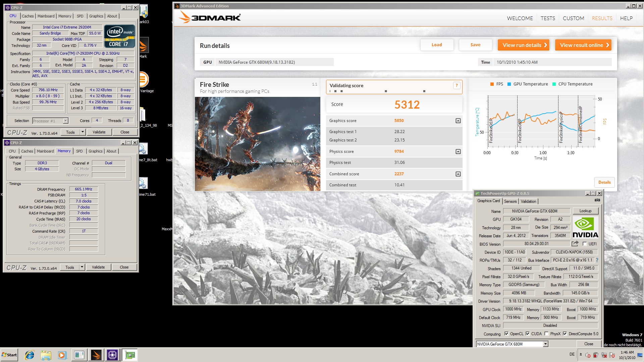Click the DE language indicator in the tray
Screen dimensions: 644x362
572,354
